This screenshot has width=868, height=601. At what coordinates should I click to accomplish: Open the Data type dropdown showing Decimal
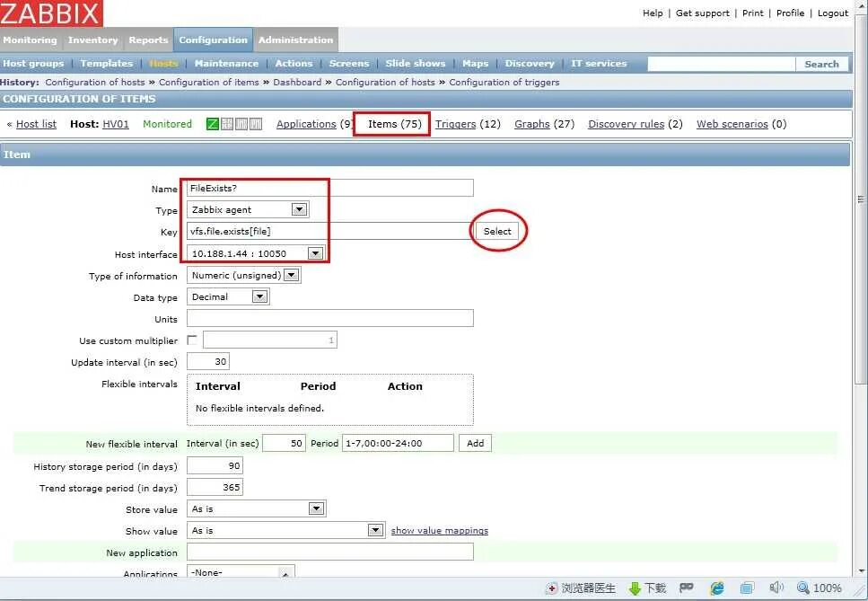coord(229,296)
